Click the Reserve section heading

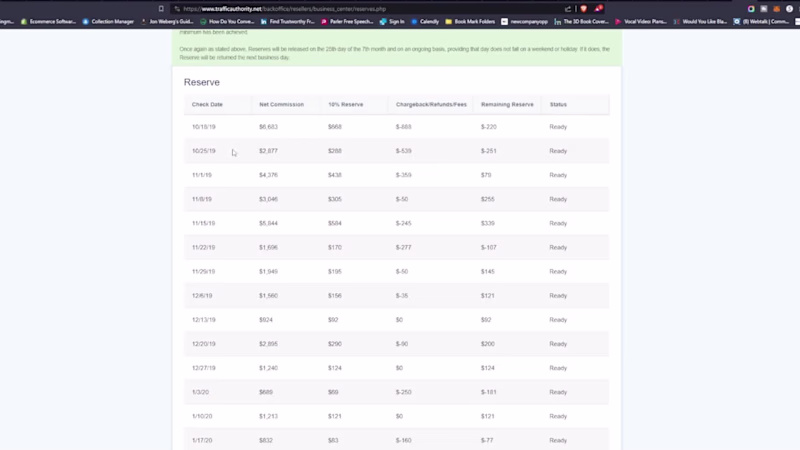coord(202,82)
